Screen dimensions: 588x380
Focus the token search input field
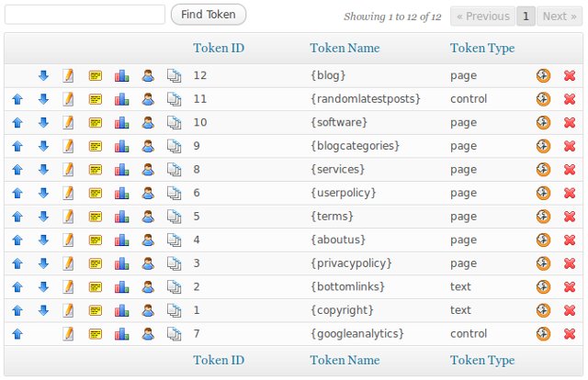(x=85, y=15)
